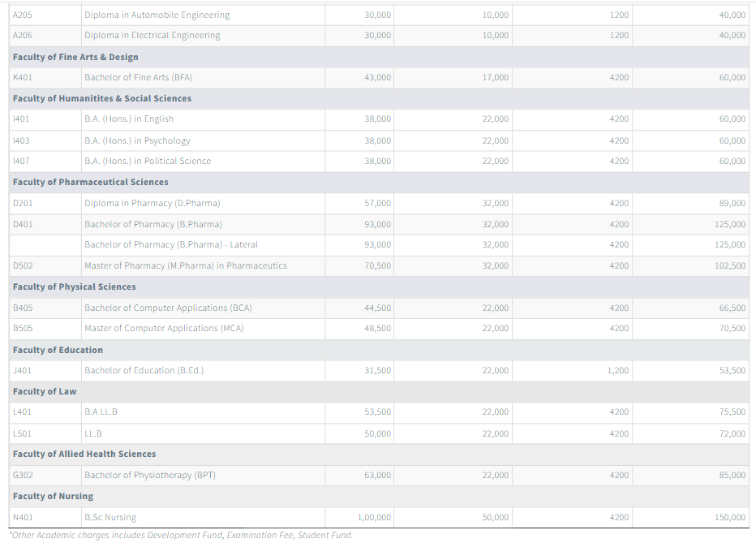The width and height of the screenshot is (756, 543).
Task: Click Master of Pharmacy in Pharmaceutics course
Action: click(x=186, y=265)
